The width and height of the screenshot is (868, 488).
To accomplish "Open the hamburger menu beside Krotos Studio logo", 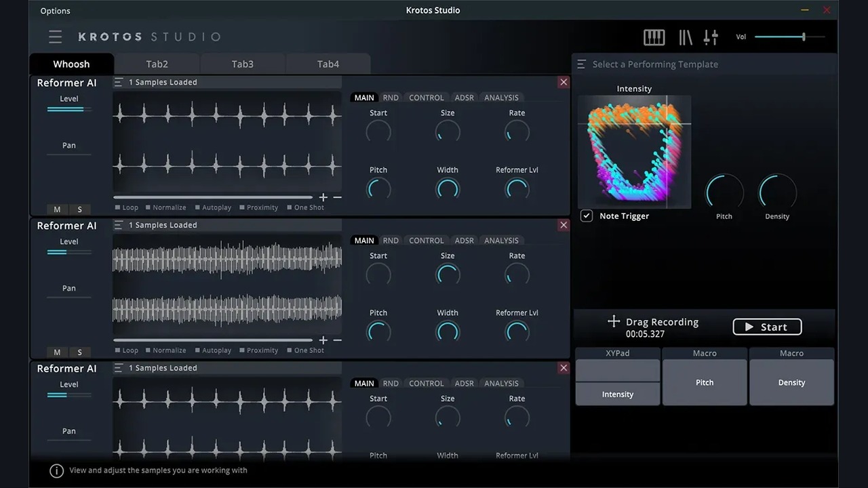I will point(56,37).
